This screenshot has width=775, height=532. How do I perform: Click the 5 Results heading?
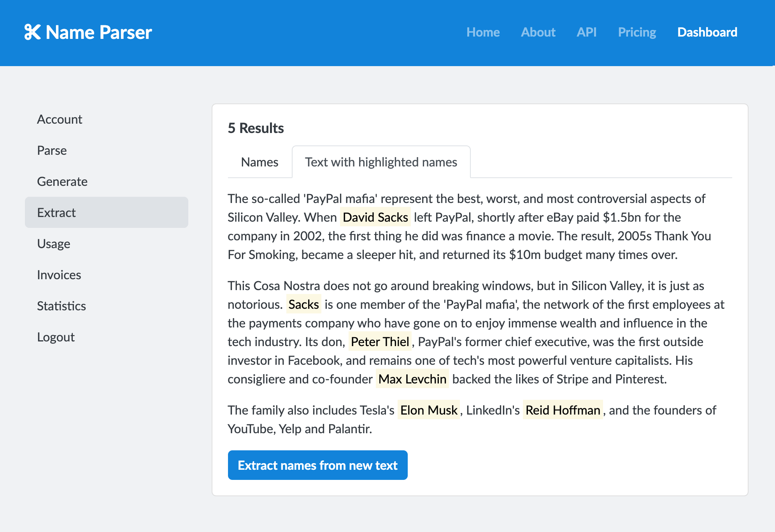click(x=256, y=128)
